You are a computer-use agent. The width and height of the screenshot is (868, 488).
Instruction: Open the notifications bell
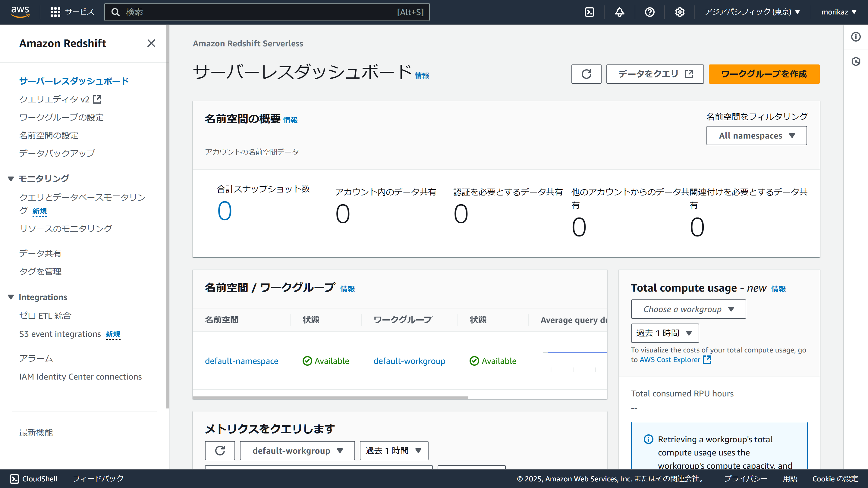[619, 12]
